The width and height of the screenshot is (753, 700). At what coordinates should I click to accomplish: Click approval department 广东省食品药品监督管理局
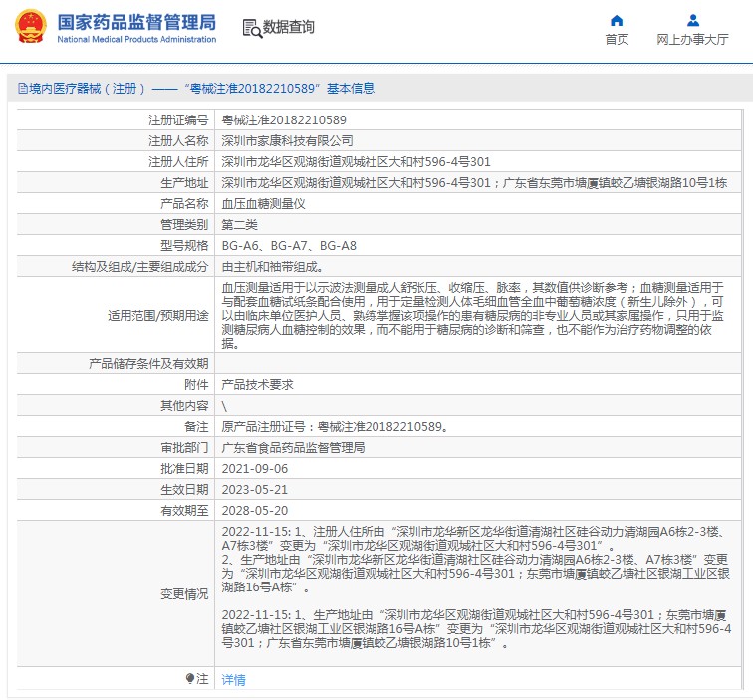click(293, 448)
